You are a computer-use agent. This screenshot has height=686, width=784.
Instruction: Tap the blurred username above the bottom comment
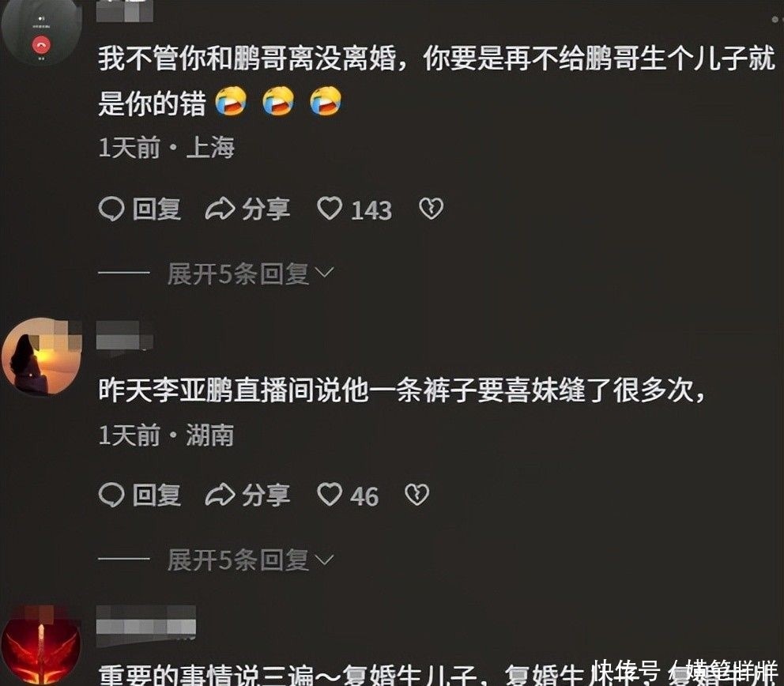[x=145, y=620]
